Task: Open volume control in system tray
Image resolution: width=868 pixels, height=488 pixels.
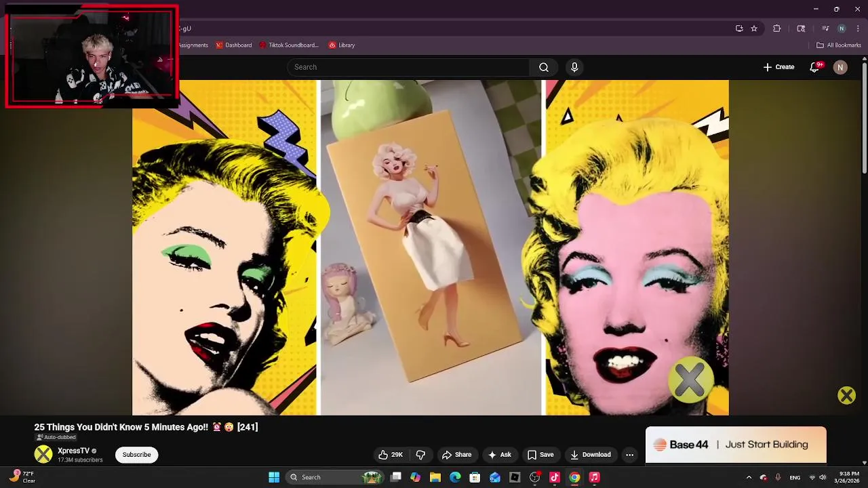Action: coord(823,477)
